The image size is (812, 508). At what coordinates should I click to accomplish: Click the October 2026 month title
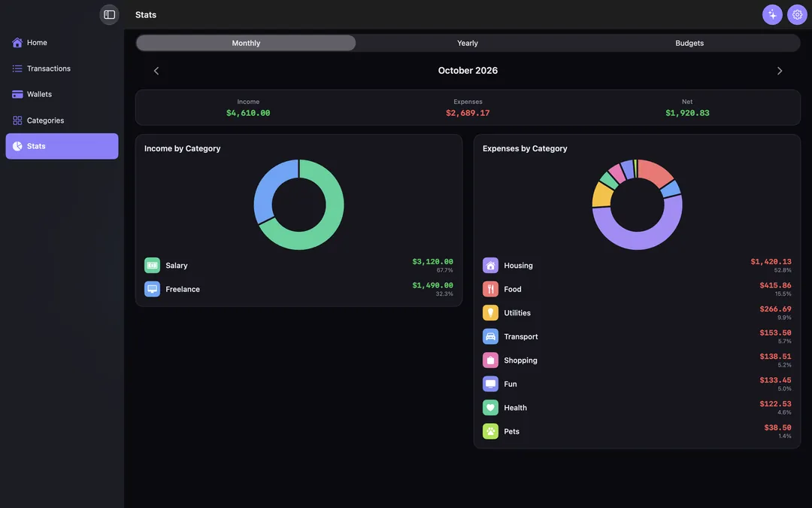468,71
